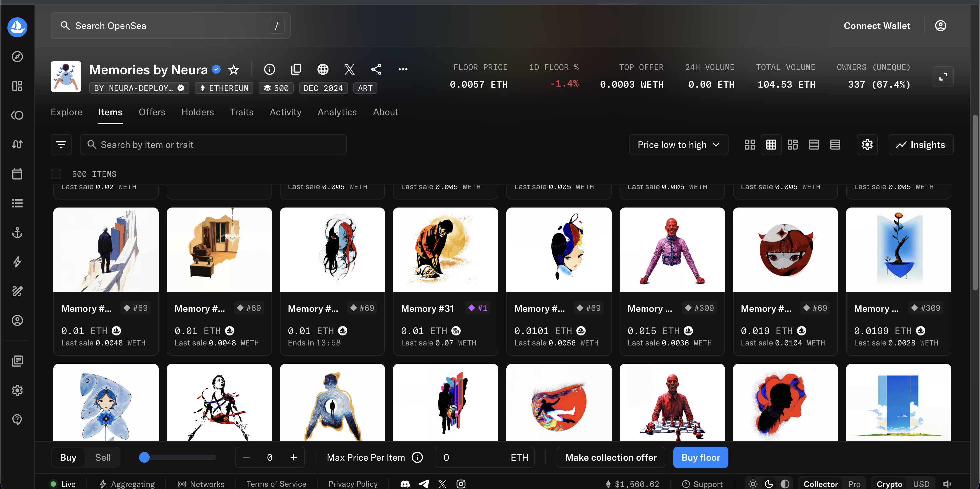Click the page vertical scrollbar
Screen dimensions: 980x489
coord(975,203)
